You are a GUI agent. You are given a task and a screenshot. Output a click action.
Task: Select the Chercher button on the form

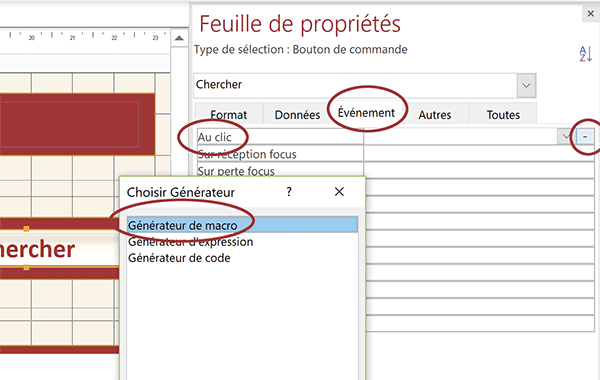pyautogui.click(x=59, y=249)
